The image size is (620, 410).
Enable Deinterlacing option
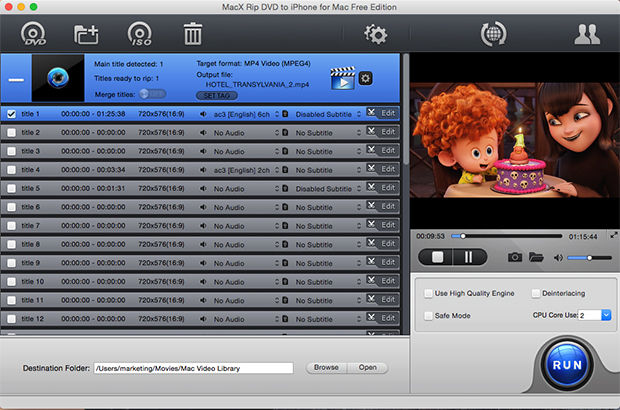click(x=536, y=293)
